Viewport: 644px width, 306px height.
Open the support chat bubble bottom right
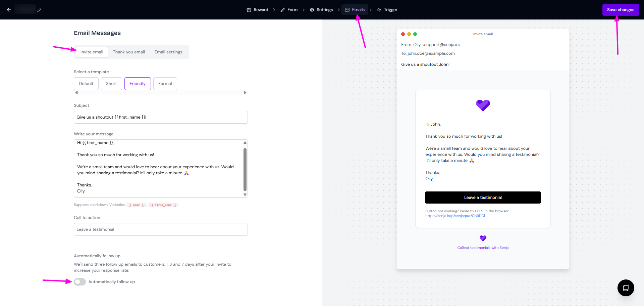point(626,288)
